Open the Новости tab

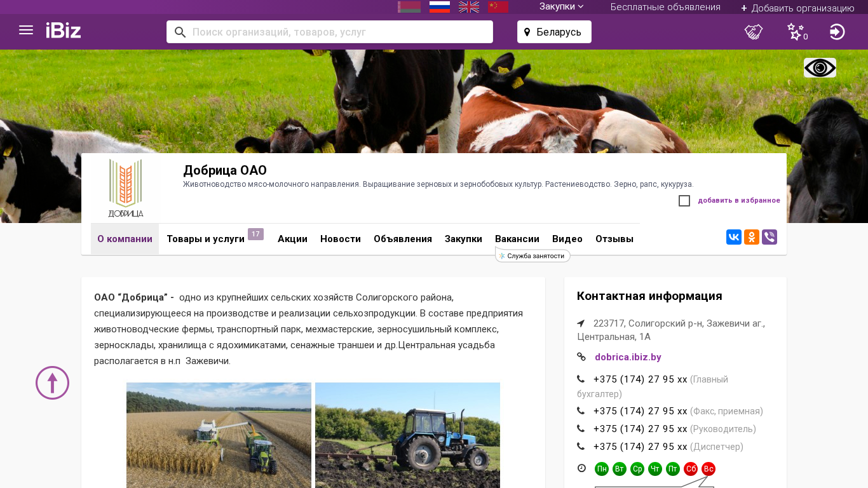(341, 239)
